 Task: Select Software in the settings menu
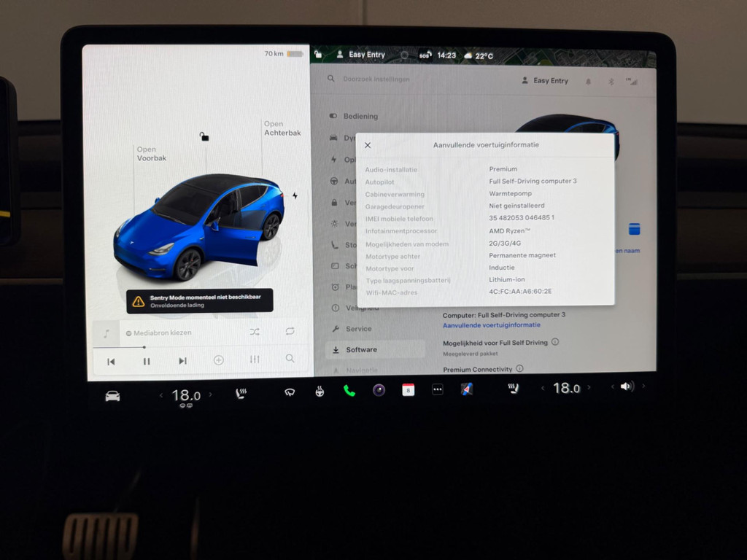[361, 350]
